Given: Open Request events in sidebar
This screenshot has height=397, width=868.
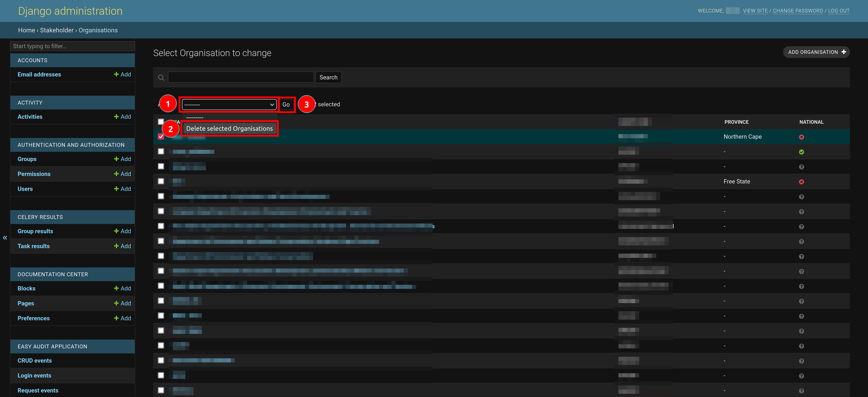Looking at the screenshot, I should (38, 391).
